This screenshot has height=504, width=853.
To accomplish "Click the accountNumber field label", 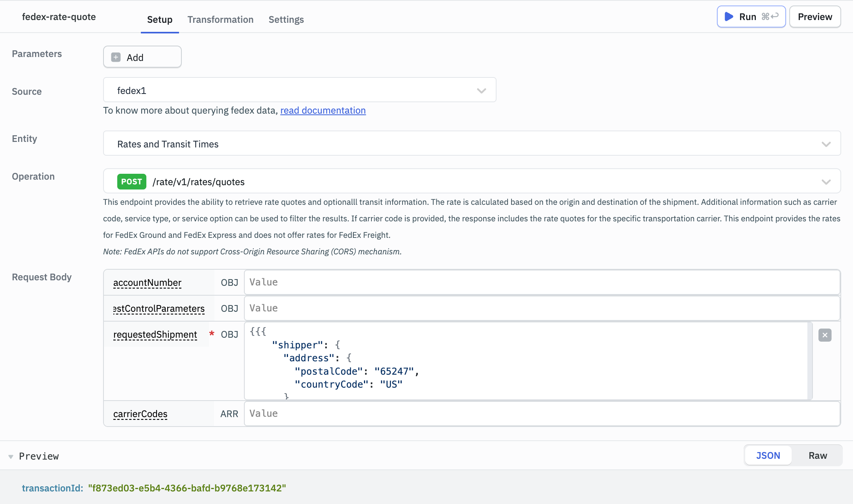I will pos(147,282).
